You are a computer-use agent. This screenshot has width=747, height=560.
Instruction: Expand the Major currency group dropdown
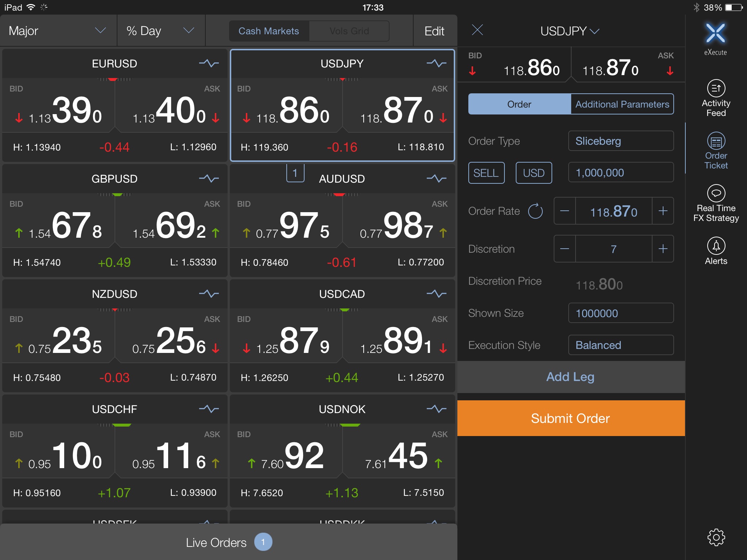click(x=58, y=31)
